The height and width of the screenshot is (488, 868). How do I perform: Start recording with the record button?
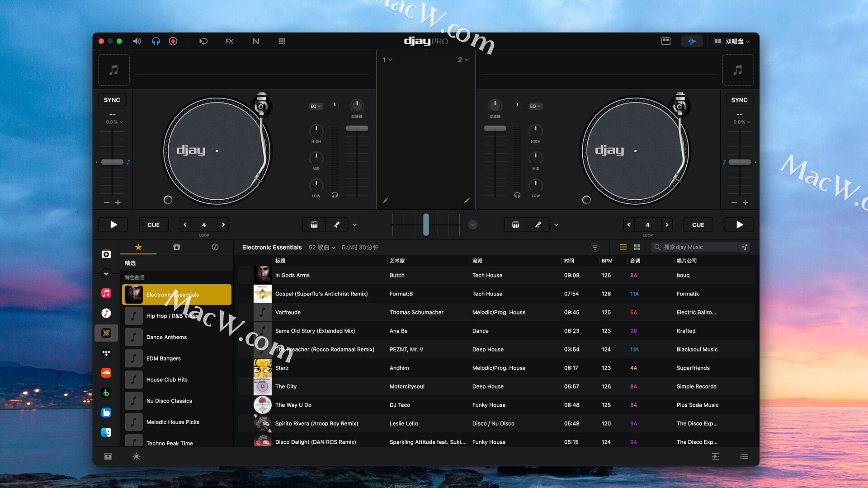173,41
